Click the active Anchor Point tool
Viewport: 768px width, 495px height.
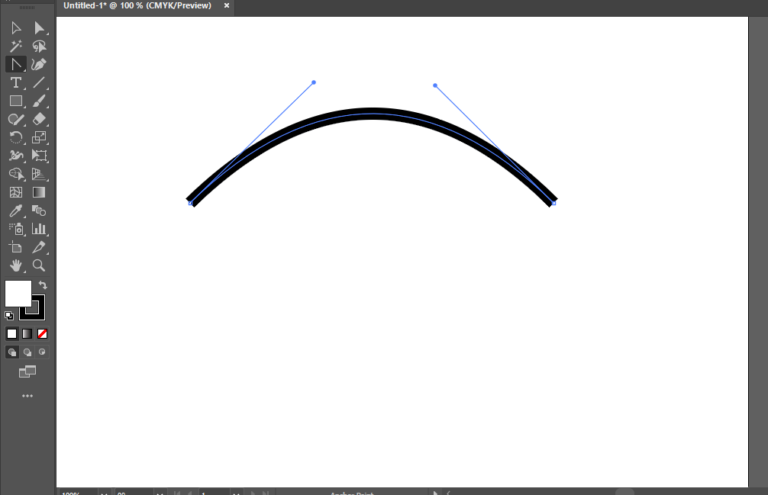tap(16, 64)
